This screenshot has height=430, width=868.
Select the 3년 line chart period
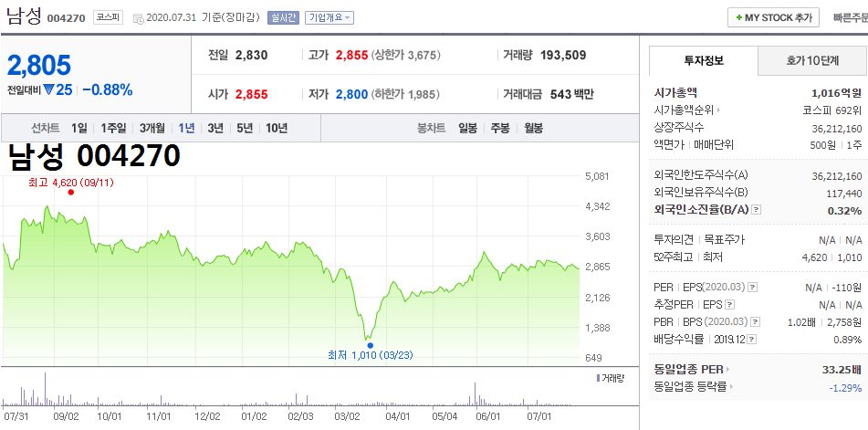215,129
